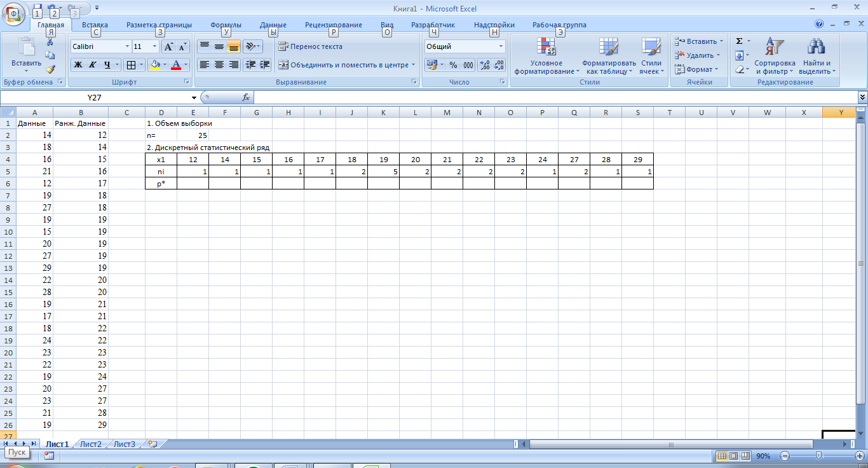Decrease the cell indent

[250, 64]
